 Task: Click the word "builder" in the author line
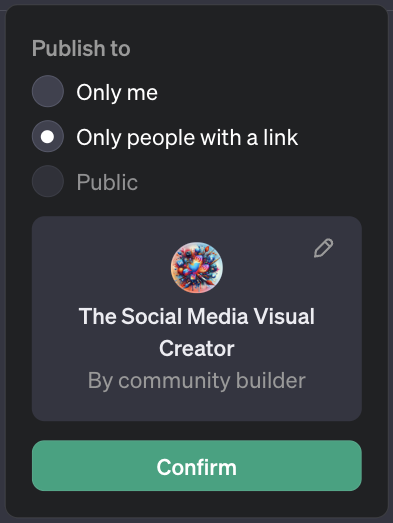click(271, 380)
